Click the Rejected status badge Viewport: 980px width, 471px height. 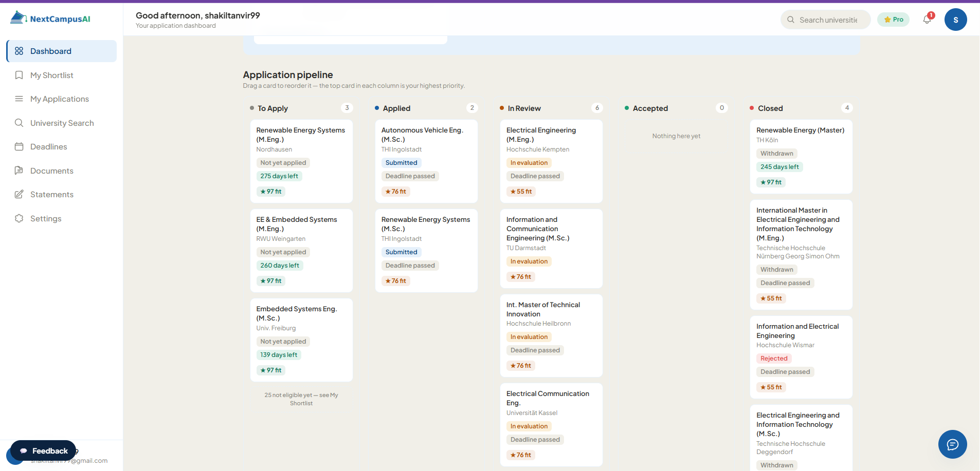774,359
